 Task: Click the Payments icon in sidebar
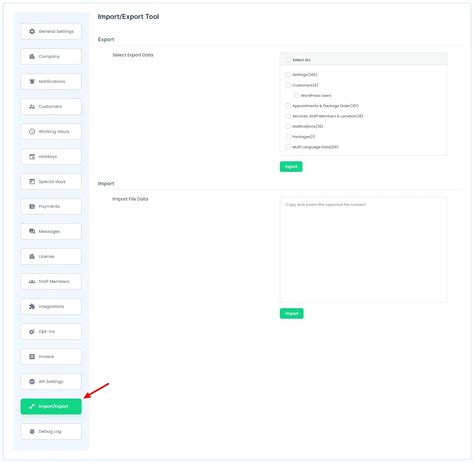[32, 206]
